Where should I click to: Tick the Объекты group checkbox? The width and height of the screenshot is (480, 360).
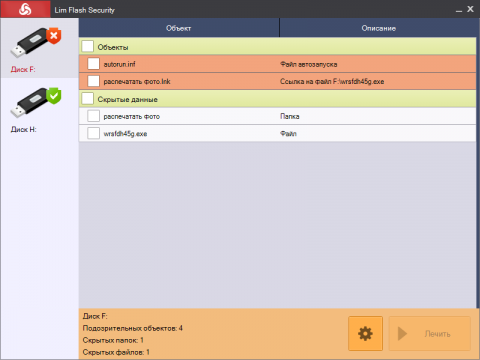coord(88,46)
